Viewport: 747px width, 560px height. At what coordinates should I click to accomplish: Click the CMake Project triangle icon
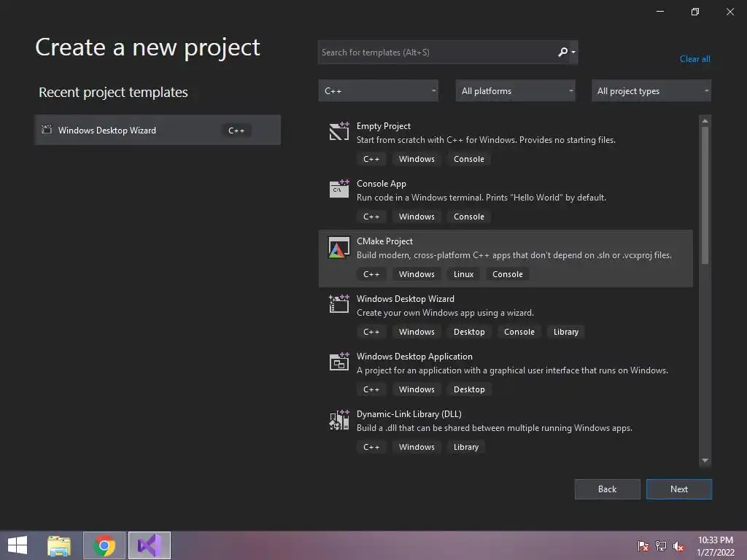click(339, 248)
